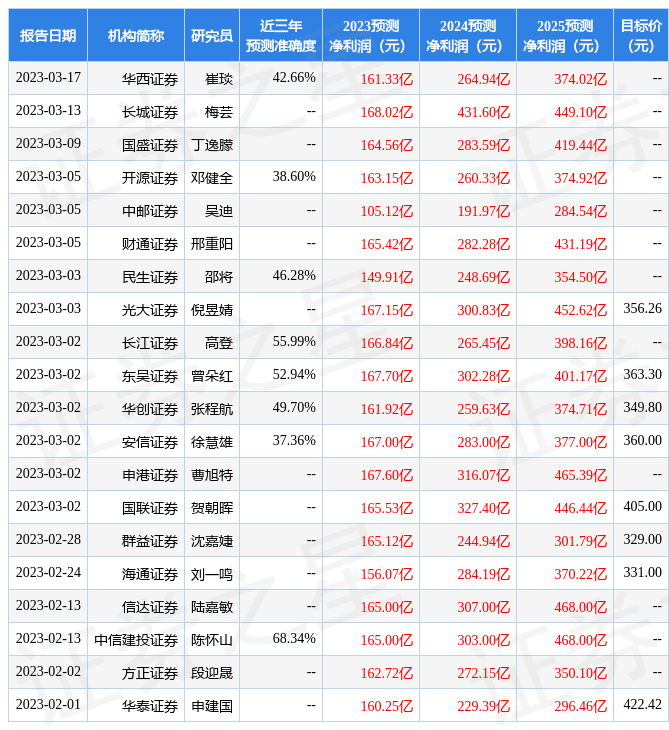Select the 2023-02-28 report date cell

[x=48, y=540]
